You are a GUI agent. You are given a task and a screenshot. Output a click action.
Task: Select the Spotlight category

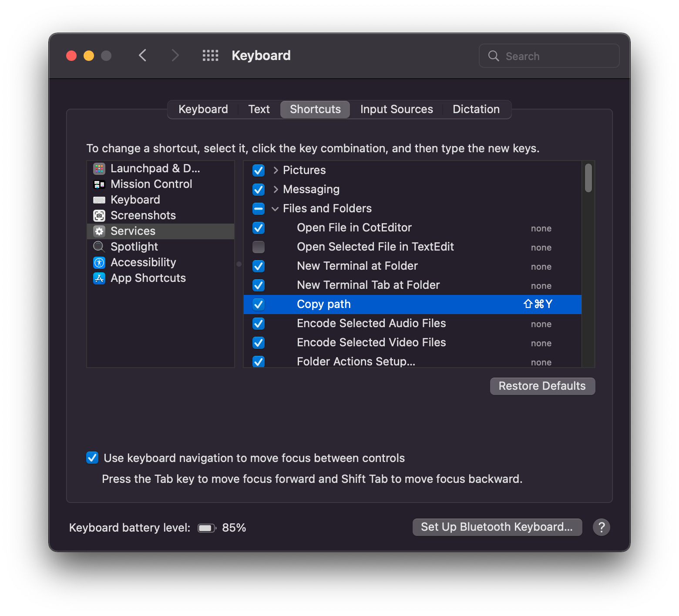click(161, 247)
